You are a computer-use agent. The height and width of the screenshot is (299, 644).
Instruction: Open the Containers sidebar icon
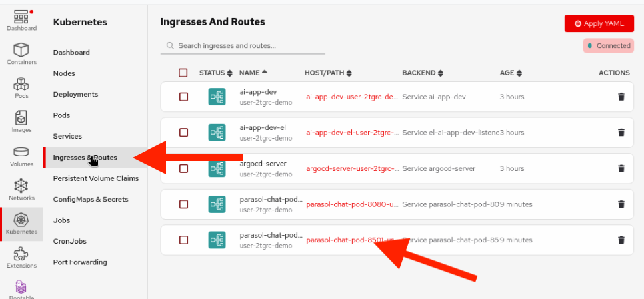point(21,54)
